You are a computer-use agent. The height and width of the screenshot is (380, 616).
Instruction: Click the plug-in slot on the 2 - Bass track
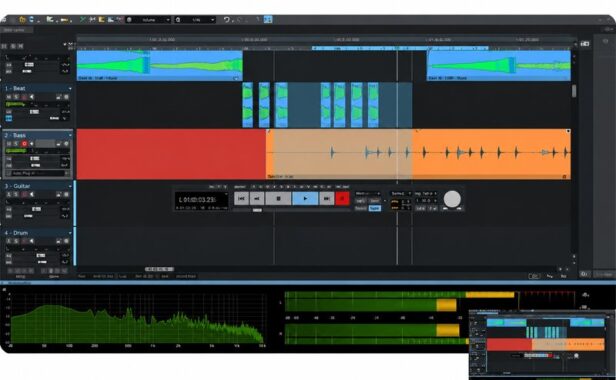pyautogui.click(x=37, y=173)
